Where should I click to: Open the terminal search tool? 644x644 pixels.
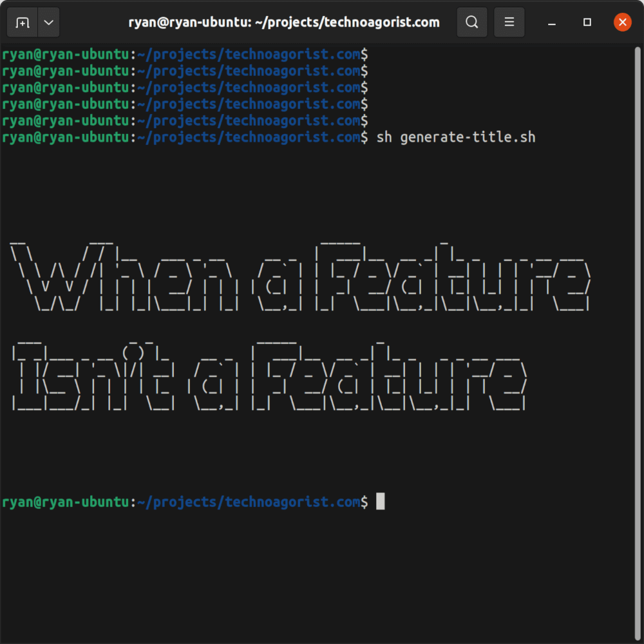click(472, 23)
